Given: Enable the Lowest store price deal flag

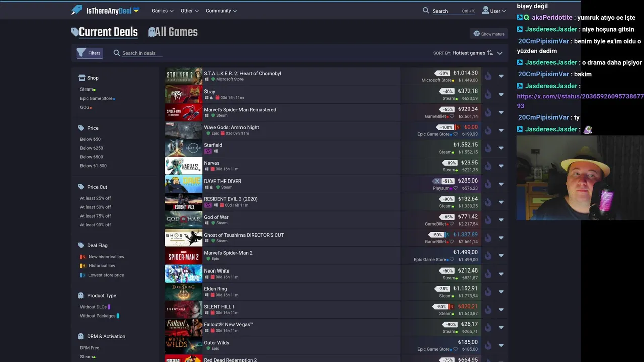Looking at the screenshot, I should coord(102,275).
